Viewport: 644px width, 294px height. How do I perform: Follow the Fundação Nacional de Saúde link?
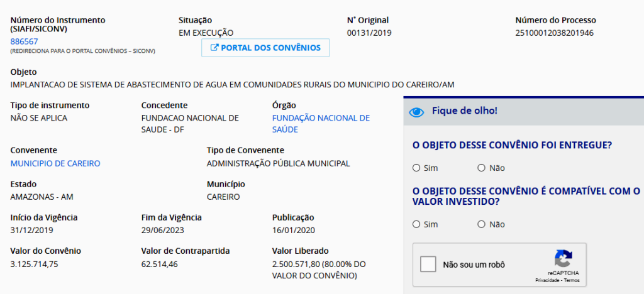tap(321, 124)
